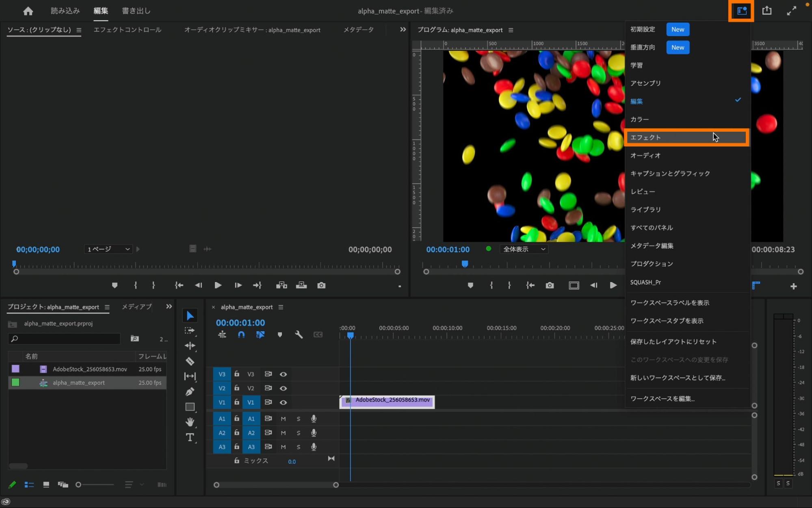Image resolution: width=812 pixels, height=508 pixels.
Task: Mute audio track A1
Action: pyautogui.click(x=283, y=419)
